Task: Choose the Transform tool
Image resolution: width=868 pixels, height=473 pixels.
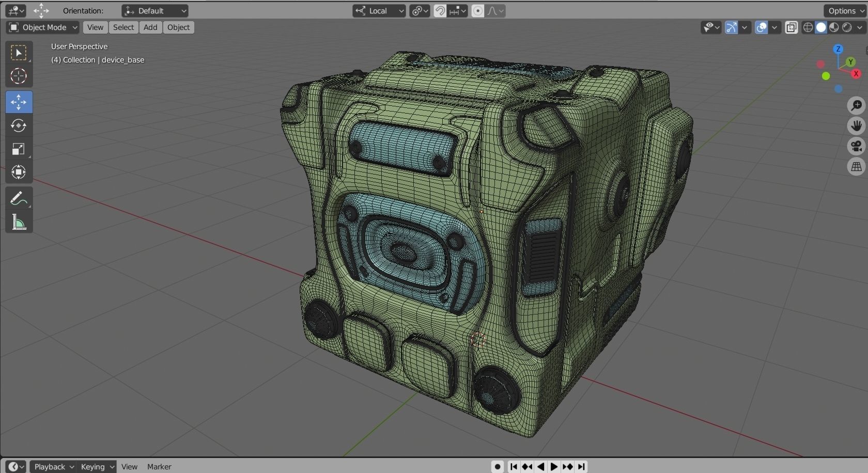Action: pos(19,172)
